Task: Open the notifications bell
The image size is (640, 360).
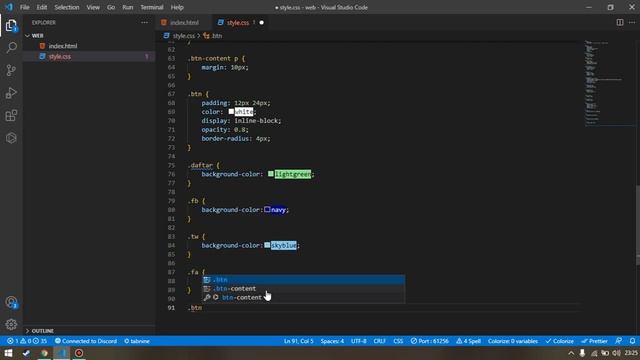Action: click(x=632, y=341)
